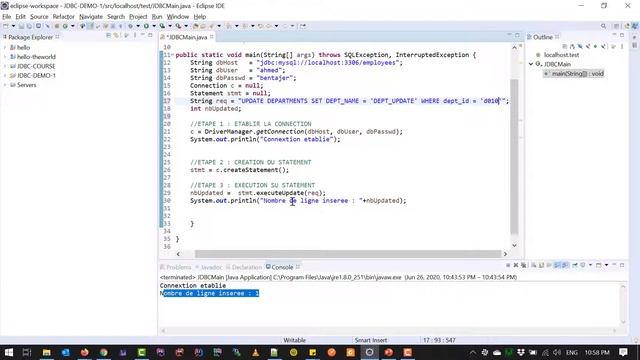Select the hello-theworld project
This screenshot has width=640, height=360.
coord(36,57)
